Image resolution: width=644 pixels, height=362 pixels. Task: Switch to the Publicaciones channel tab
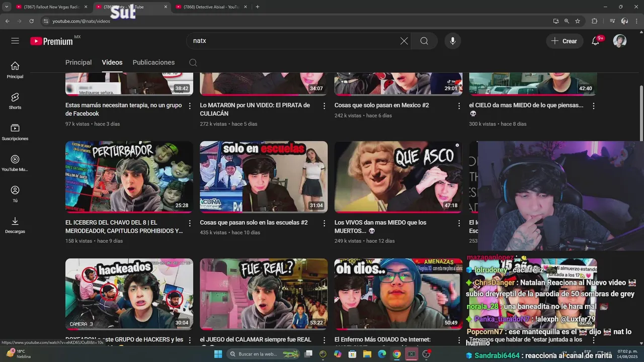153,62
